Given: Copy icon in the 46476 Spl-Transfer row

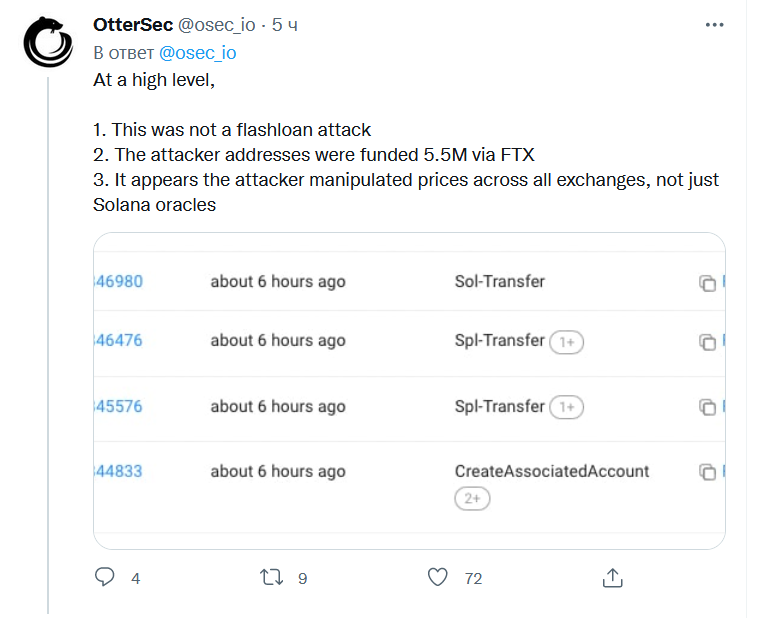Looking at the screenshot, I should [707, 342].
